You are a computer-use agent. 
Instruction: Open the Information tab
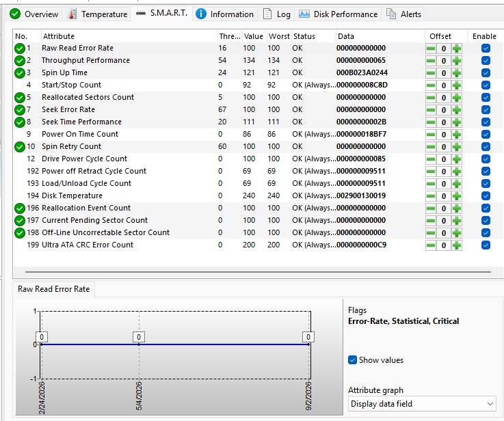(x=224, y=14)
